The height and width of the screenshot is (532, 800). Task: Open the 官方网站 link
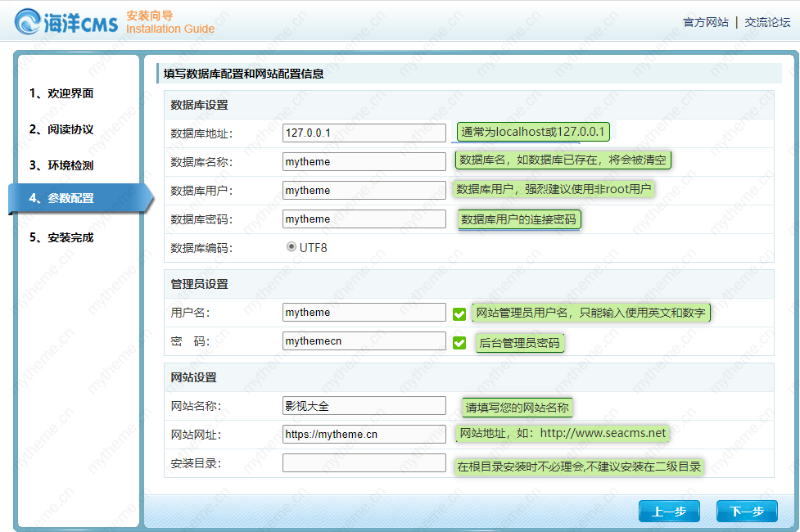click(705, 22)
